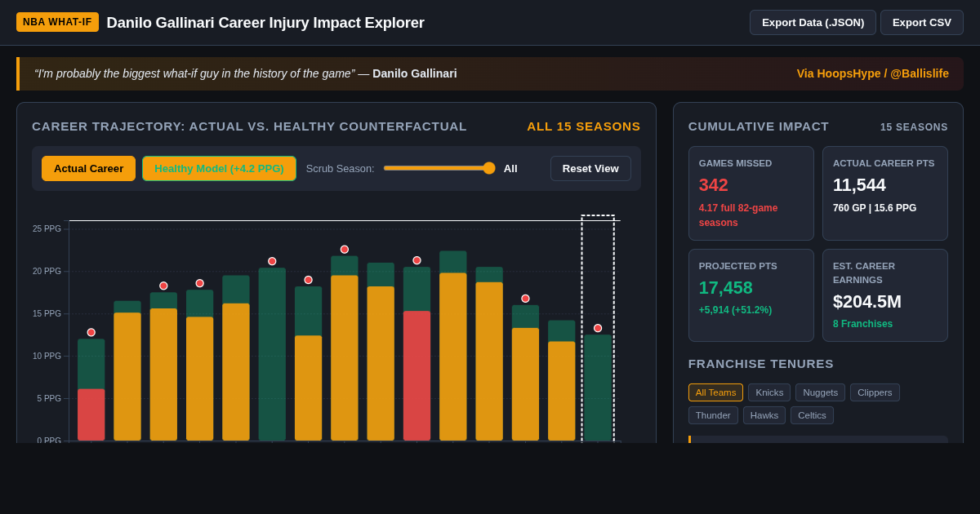980x514 pixels.
Task: Click the ALL 15 SEASONS label
Action: pyautogui.click(x=584, y=126)
